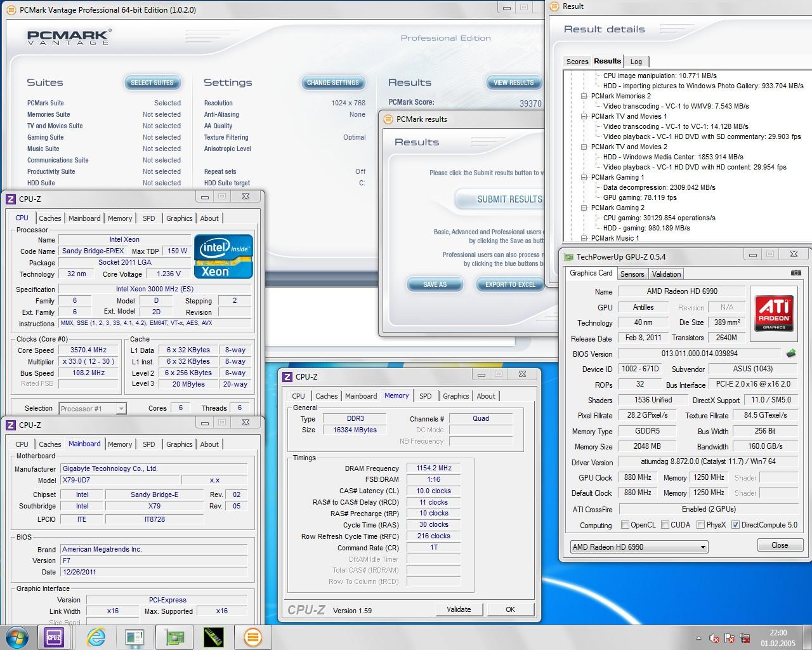This screenshot has height=650, width=812.
Task: Click OK in CPU-Z Memory window
Action: [510, 609]
